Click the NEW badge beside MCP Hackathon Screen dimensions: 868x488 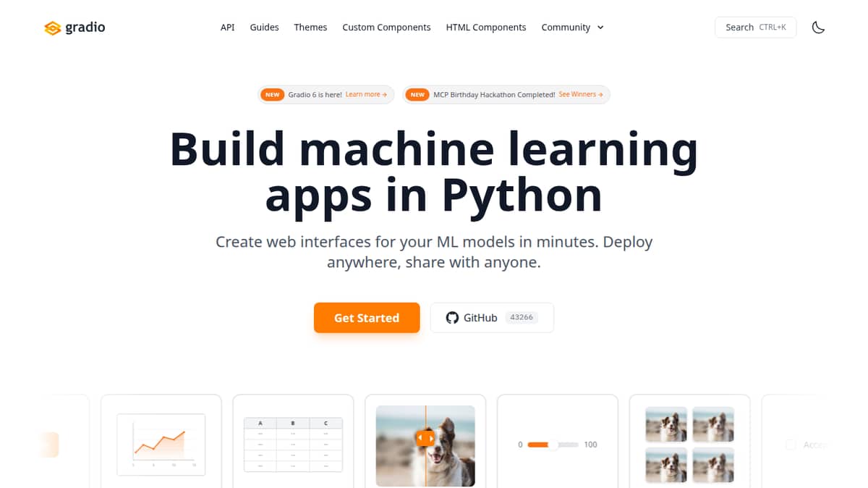point(417,95)
